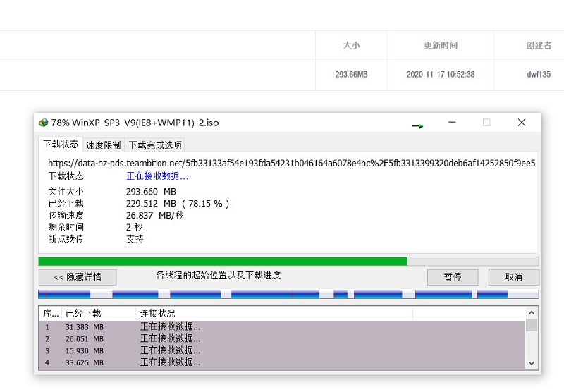Viewport: 564px width, 392px height.
Task: Click the download URL text data-hz-pds.teambition.net
Action: [292, 164]
